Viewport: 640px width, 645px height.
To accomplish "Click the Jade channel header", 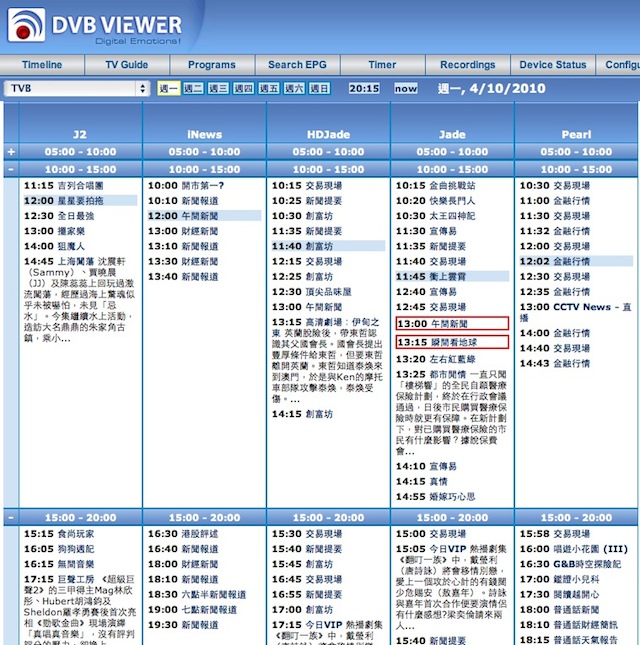I will pos(452,135).
